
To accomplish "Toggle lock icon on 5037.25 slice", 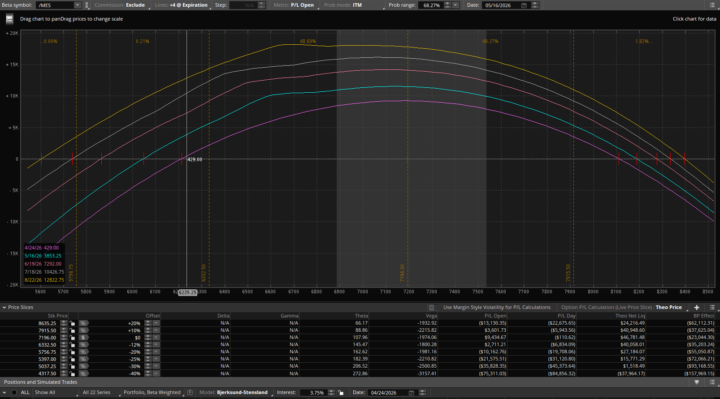I will [73, 366].
